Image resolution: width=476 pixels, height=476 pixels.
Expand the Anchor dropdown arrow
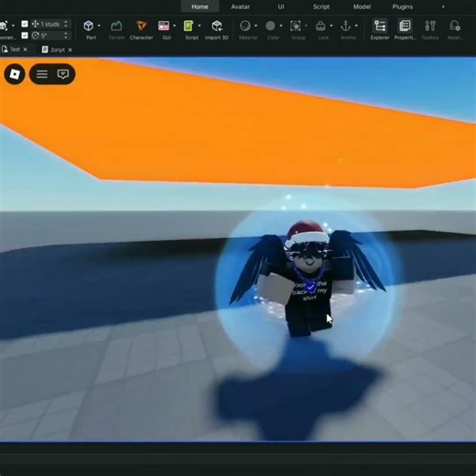[356, 26]
